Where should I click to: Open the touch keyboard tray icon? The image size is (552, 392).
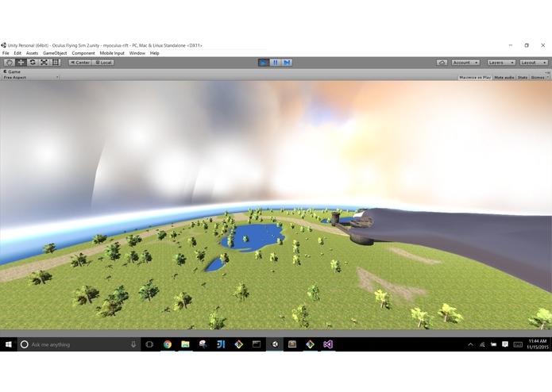[x=518, y=344]
